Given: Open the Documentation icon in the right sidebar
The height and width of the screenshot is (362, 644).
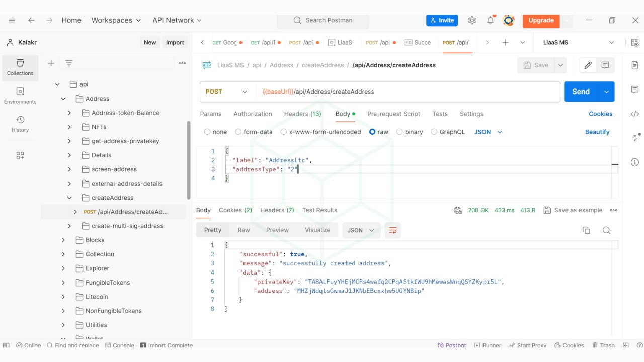Looking at the screenshot, I should [x=634, y=65].
